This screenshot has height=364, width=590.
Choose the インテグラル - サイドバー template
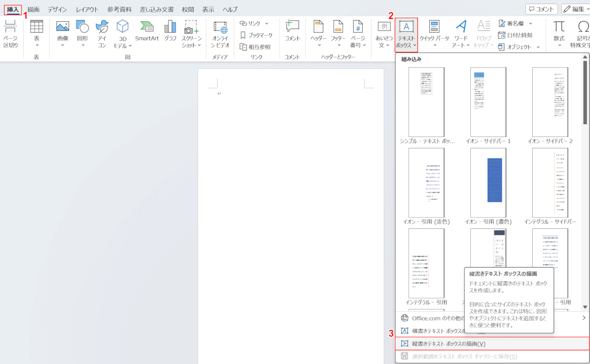point(550,186)
